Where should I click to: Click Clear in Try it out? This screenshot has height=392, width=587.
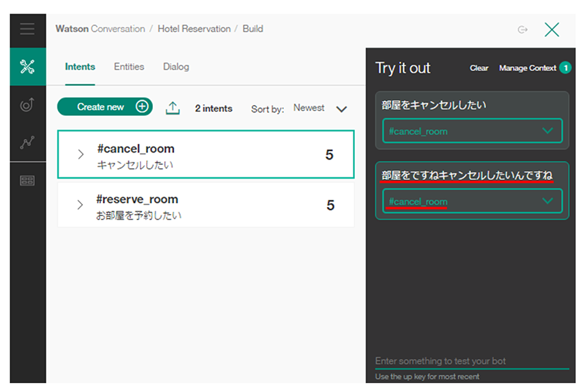[x=479, y=68]
